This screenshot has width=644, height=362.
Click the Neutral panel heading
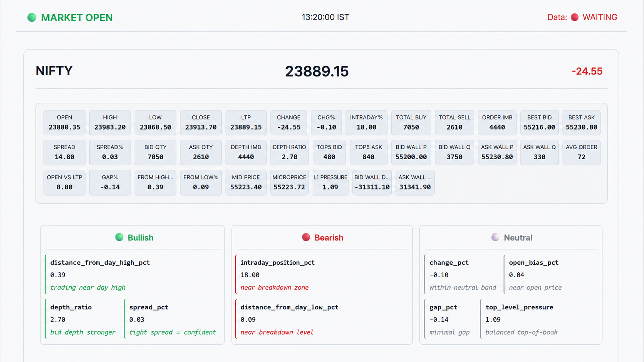point(518,238)
